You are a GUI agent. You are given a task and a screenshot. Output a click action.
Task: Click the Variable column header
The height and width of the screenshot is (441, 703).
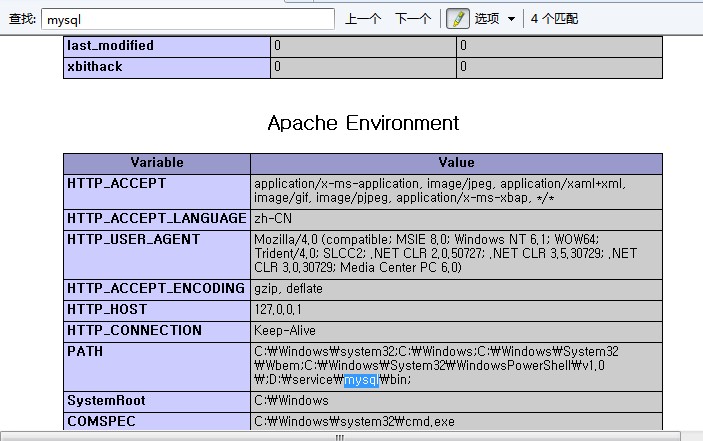coord(157,163)
